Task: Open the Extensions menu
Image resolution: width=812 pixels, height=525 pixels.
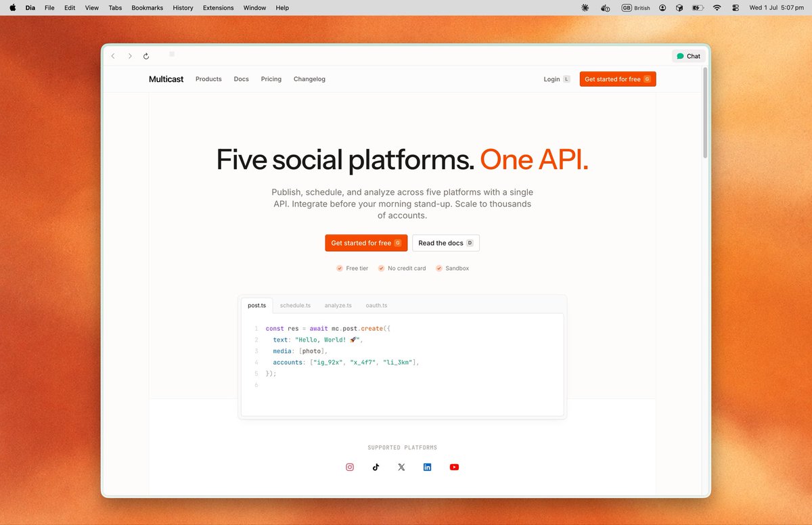Action: point(219,7)
